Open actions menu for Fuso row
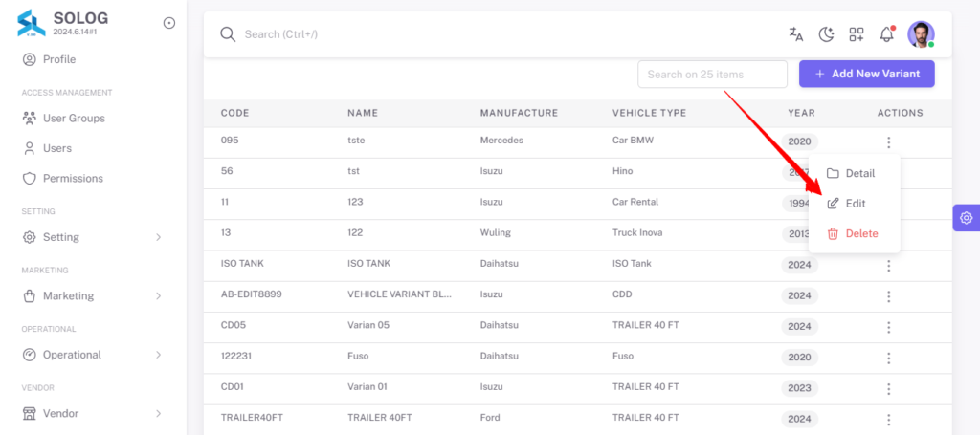Viewport: 980px width, 435px height. click(888, 359)
